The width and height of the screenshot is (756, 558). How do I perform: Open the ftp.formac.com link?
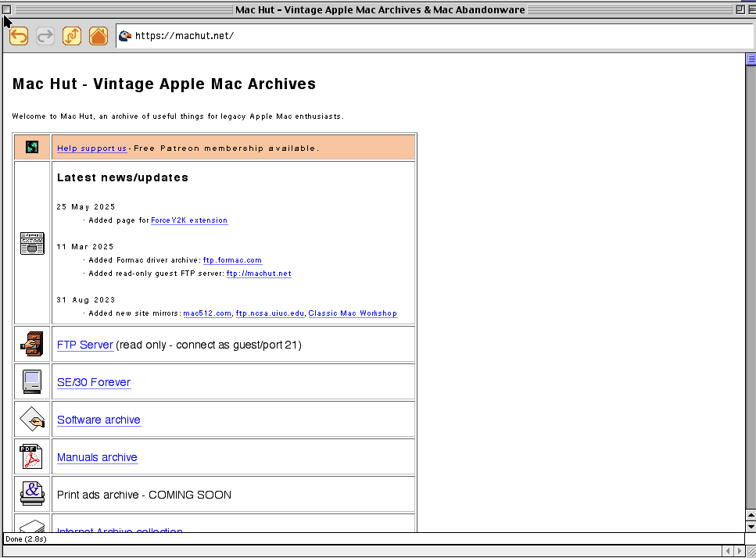tap(232, 260)
